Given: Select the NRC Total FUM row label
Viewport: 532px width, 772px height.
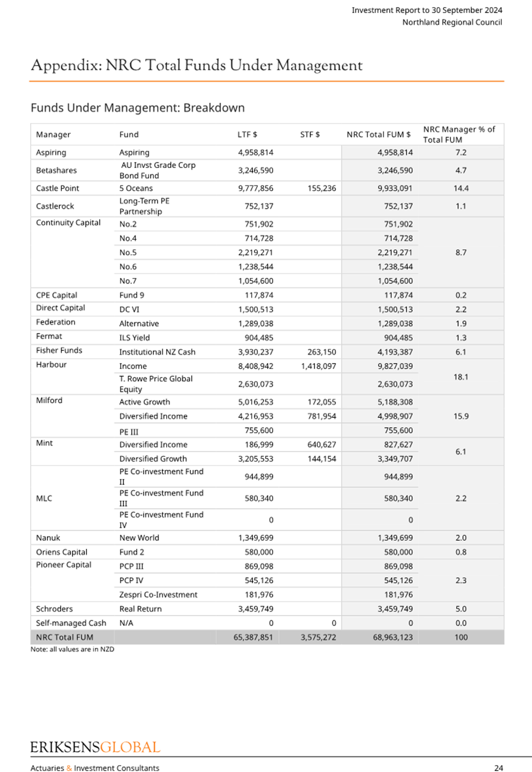Looking at the screenshot, I should pyautogui.click(x=64, y=637).
